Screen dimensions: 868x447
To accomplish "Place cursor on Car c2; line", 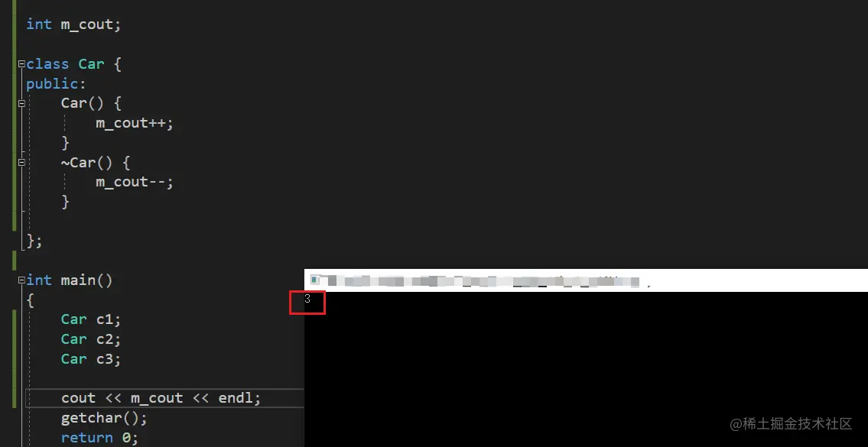I will click(91, 339).
